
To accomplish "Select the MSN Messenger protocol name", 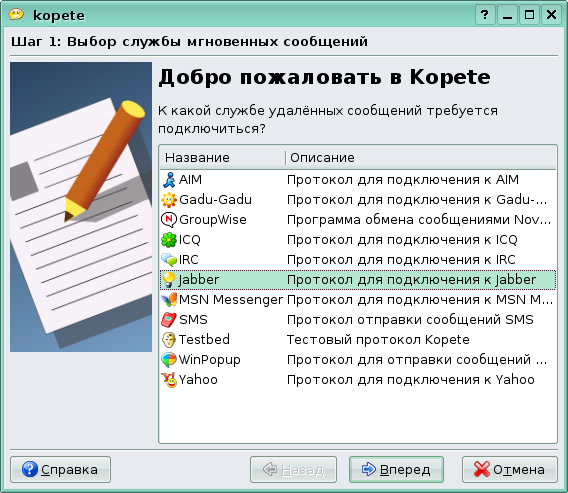I will [x=231, y=300].
